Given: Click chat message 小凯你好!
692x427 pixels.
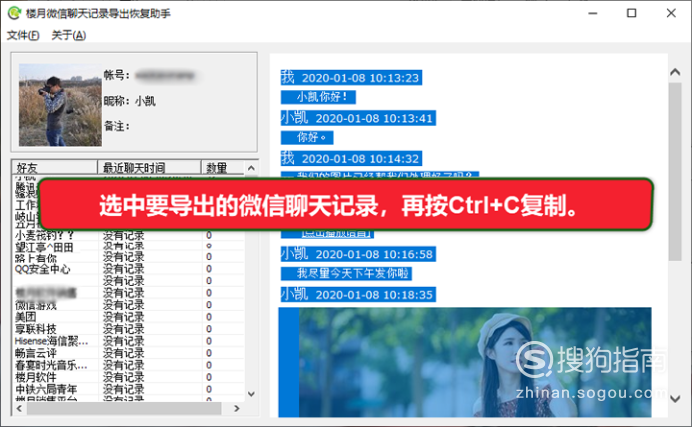Looking at the screenshot, I should 318,97.
